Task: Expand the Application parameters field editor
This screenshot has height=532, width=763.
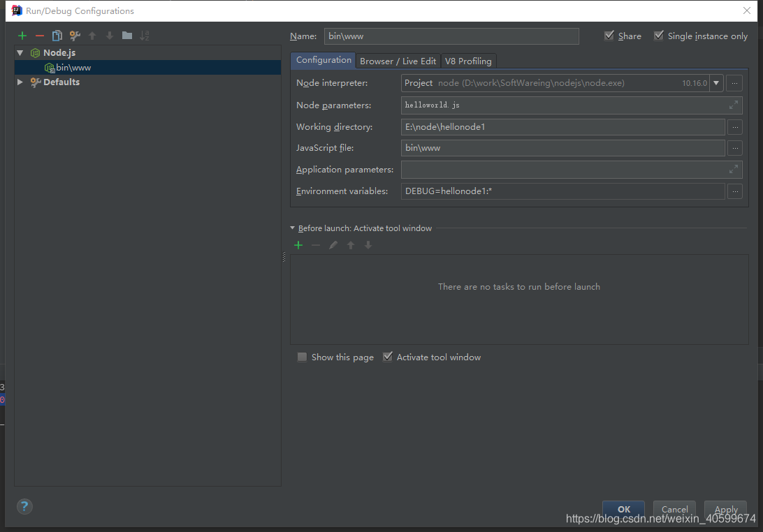Action: pos(734,169)
